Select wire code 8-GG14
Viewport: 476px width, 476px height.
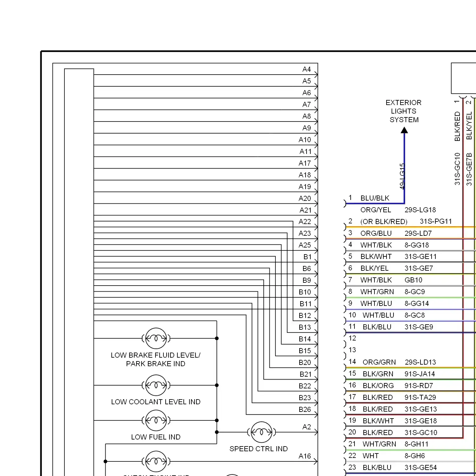pyautogui.click(x=417, y=303)
